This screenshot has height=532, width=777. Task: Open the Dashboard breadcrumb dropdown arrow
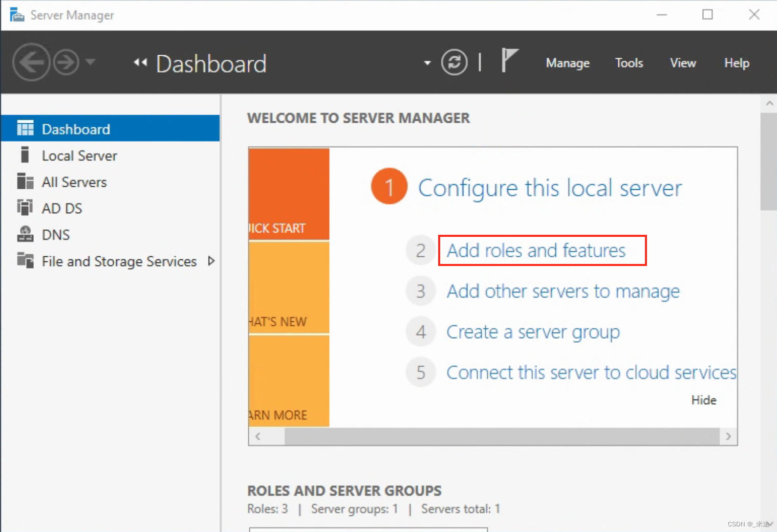click(x=427, y=63)
